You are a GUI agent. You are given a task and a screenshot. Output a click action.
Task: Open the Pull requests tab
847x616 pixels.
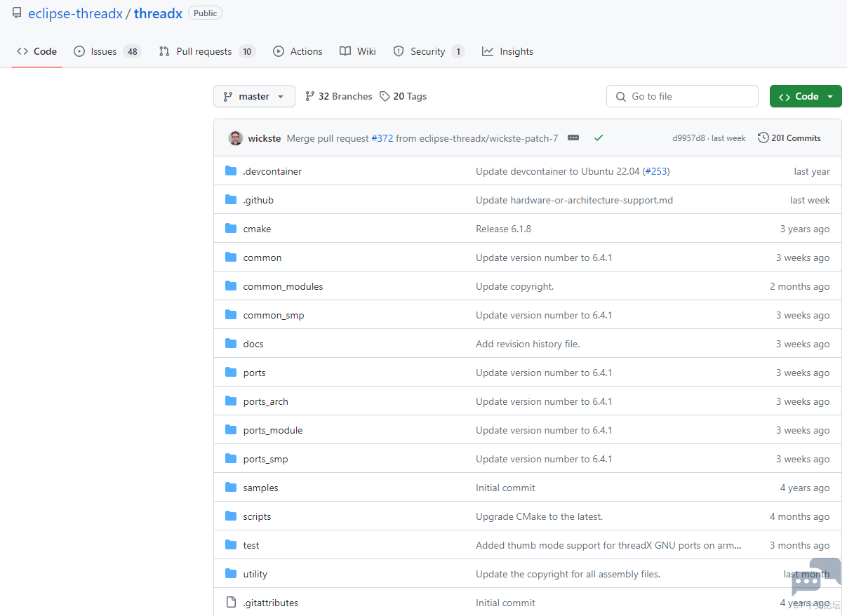tap(206, 51)
